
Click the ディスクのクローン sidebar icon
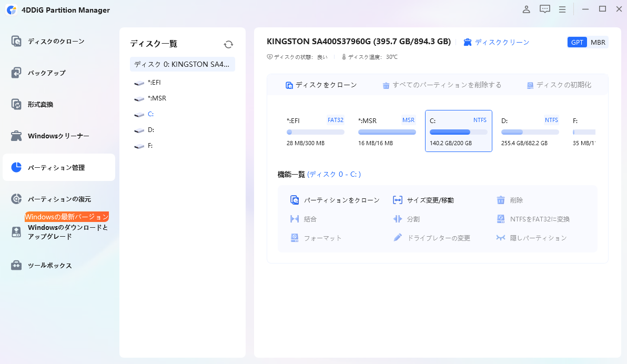(x=16, y=41)
